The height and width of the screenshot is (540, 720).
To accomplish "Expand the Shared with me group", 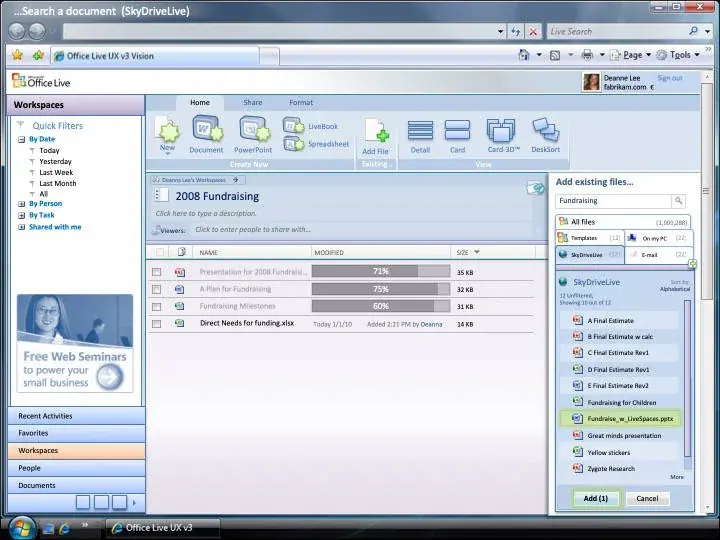I will [x=21, y=227].
